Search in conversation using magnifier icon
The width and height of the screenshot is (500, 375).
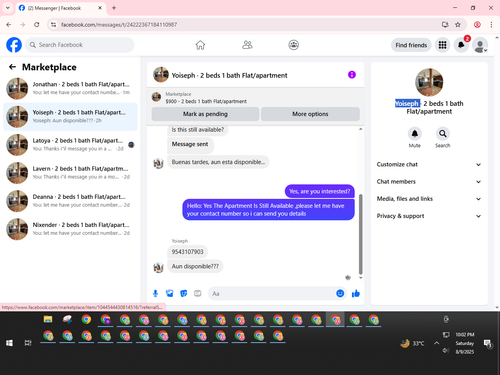point(443,134)
